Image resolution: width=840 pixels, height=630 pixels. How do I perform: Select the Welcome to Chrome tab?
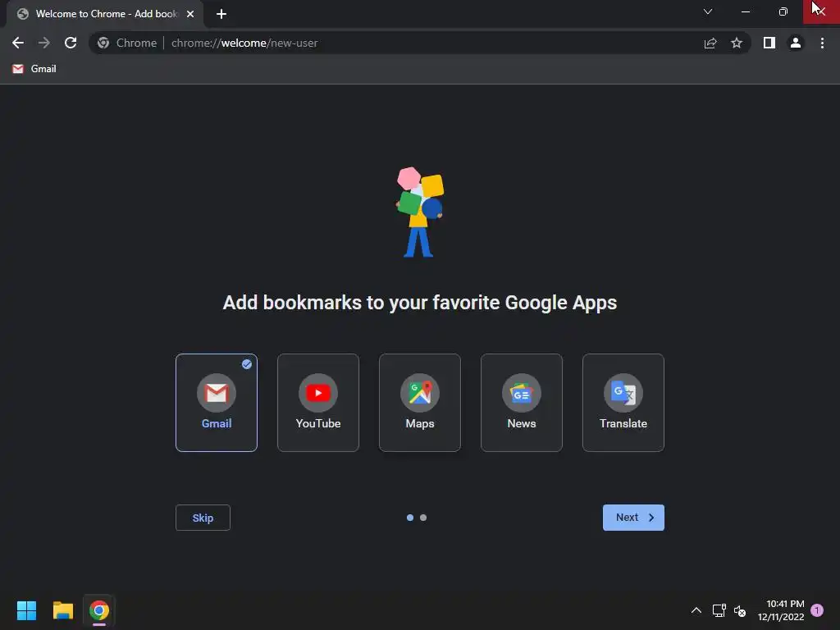[105, 14]
